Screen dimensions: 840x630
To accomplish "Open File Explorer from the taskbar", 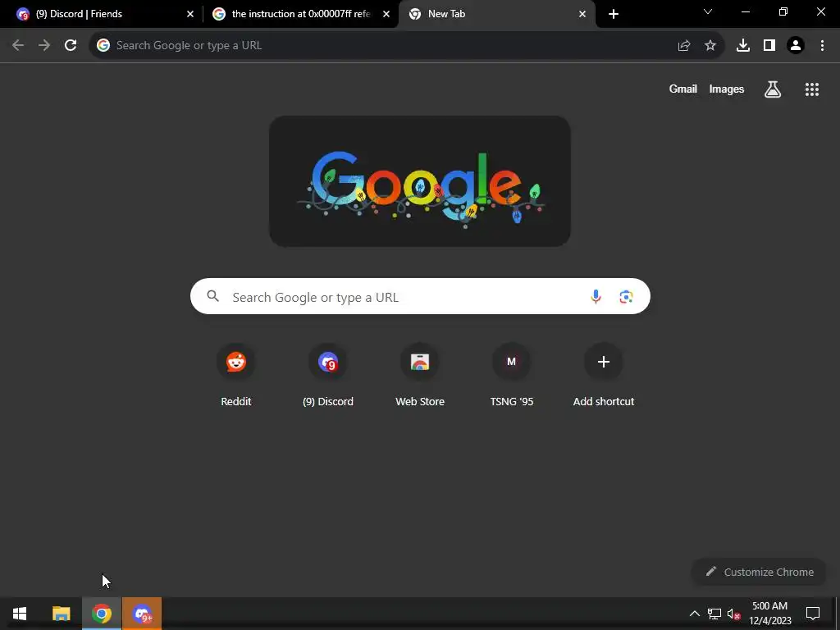I will click(x=61, y=614).
